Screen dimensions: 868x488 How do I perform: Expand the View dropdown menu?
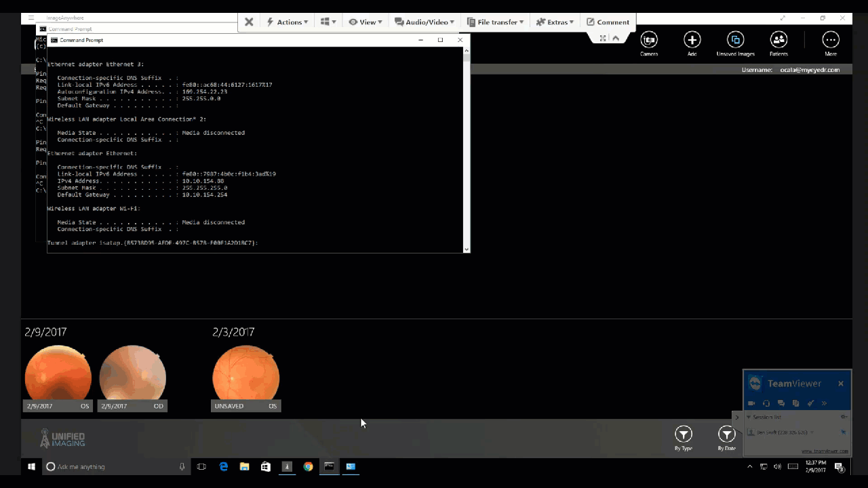pos(366,22)
